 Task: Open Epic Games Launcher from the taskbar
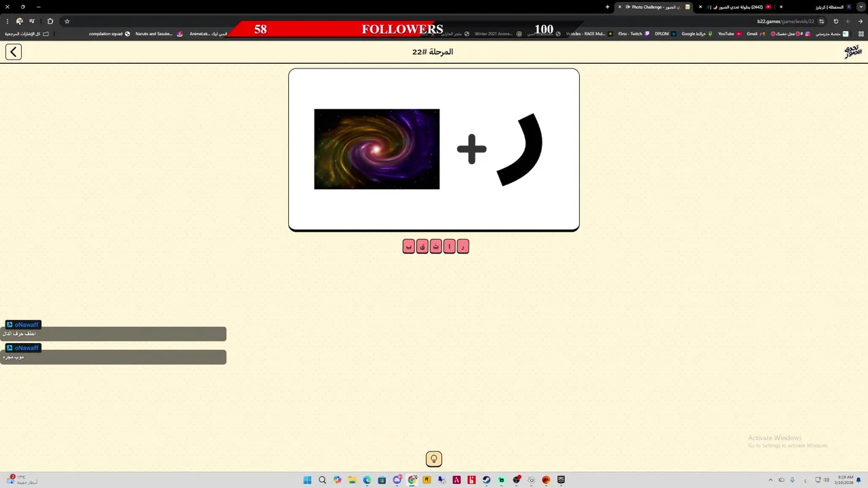click(x=561, y=480)
